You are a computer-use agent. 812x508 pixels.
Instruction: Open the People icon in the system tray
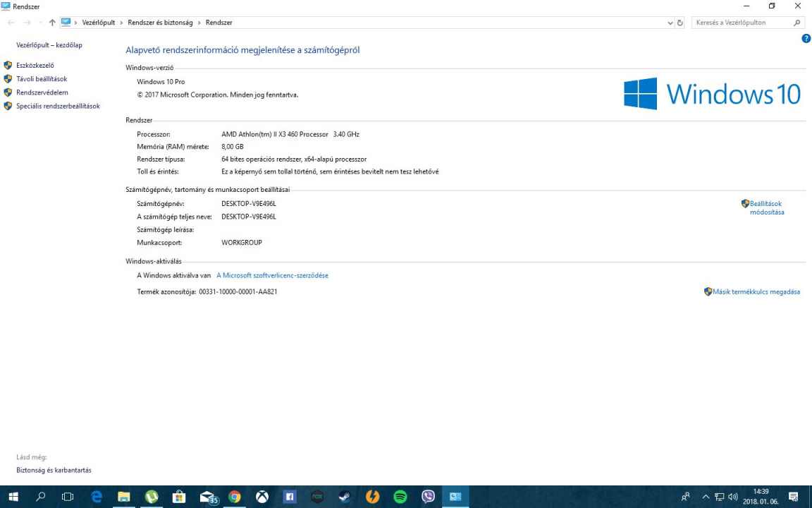click(x=686, y=497)
